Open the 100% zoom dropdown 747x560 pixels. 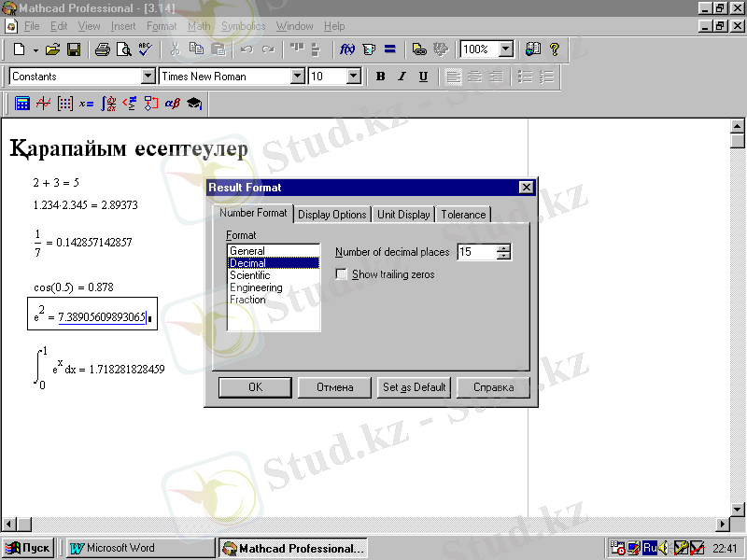(x=505, y=49)
